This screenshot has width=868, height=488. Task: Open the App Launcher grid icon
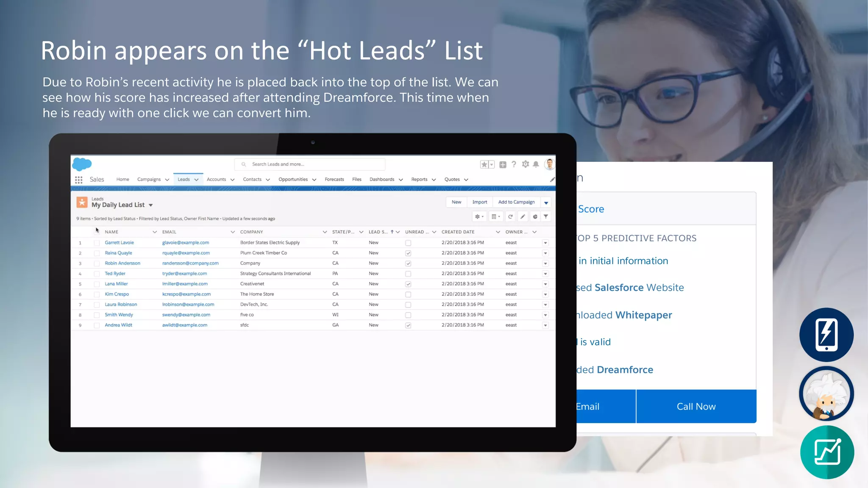click(78, 180)
